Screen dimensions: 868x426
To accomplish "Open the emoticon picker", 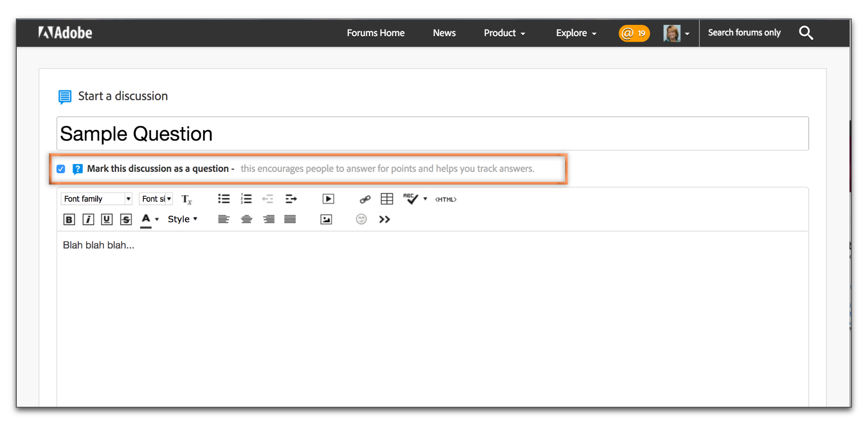I will tap(361, 219).
